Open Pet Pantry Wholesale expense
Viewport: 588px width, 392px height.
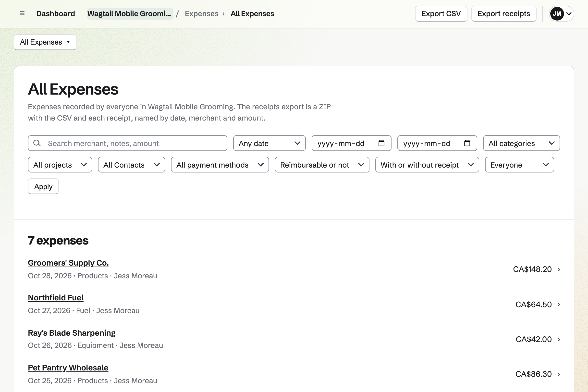click(x=68, y=368)
